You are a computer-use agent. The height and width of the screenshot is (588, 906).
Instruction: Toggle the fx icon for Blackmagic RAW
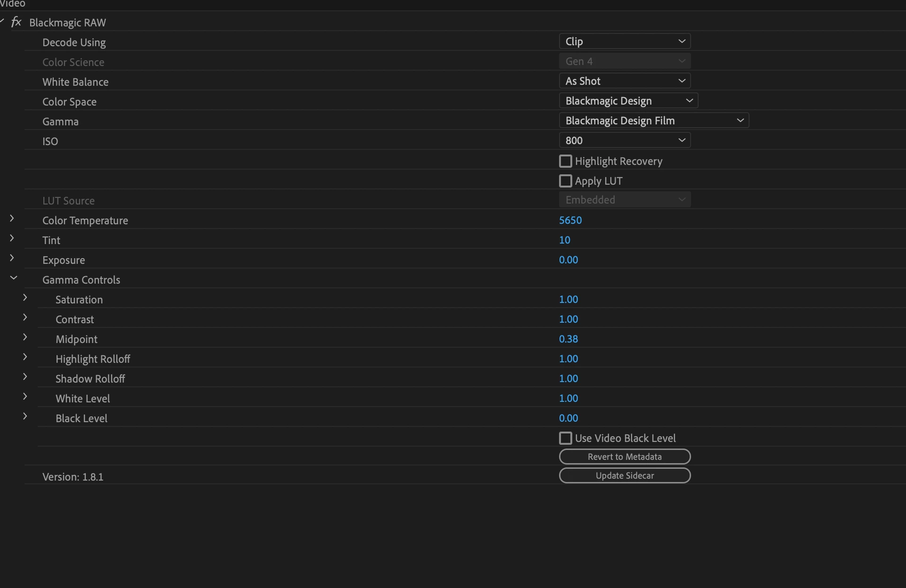[16, 22]
